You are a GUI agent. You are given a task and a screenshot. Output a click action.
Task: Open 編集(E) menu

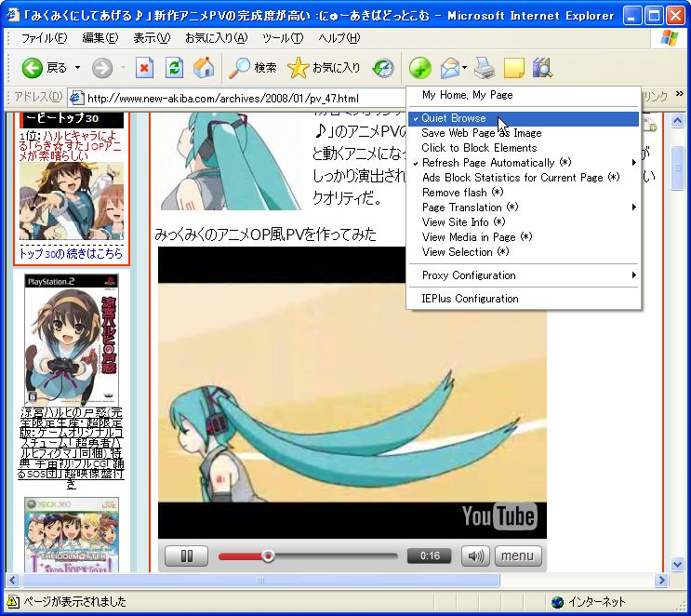click(x=100, y=38)
